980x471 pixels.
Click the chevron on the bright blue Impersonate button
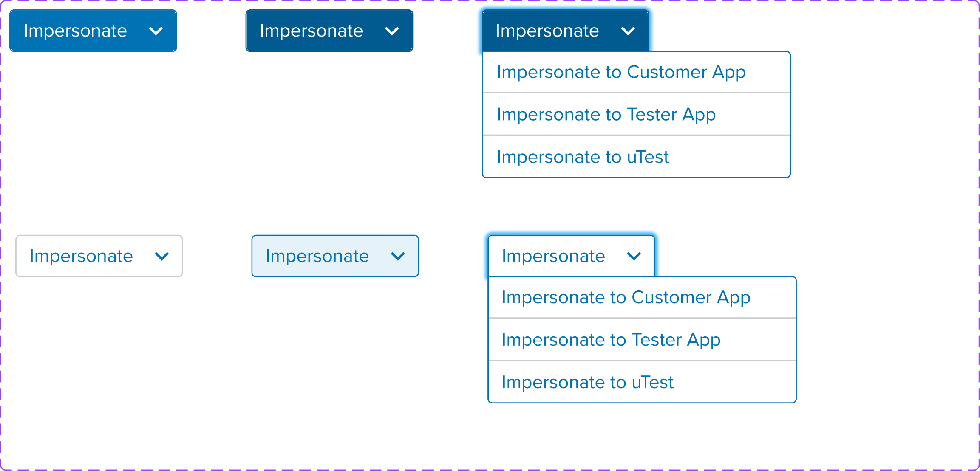(x=156, y=31)
